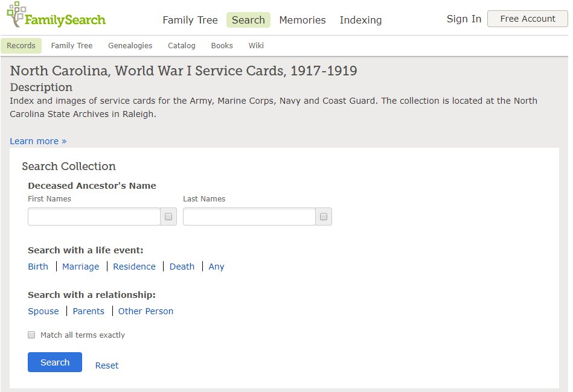Click the Free Account button
Image resolution: width=573 pixels, height=392 pixels.
[x=527, y=19]
